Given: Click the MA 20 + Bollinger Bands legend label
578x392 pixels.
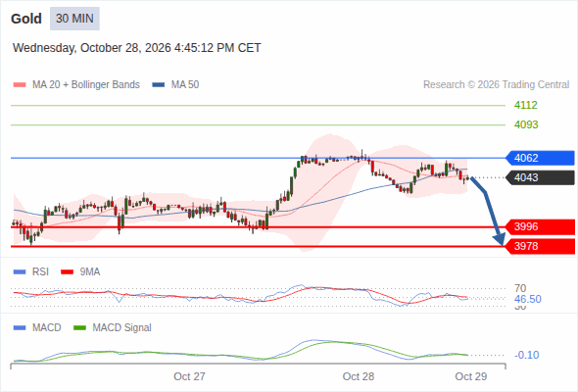Looking at the screenshot, I should [86, 85].
